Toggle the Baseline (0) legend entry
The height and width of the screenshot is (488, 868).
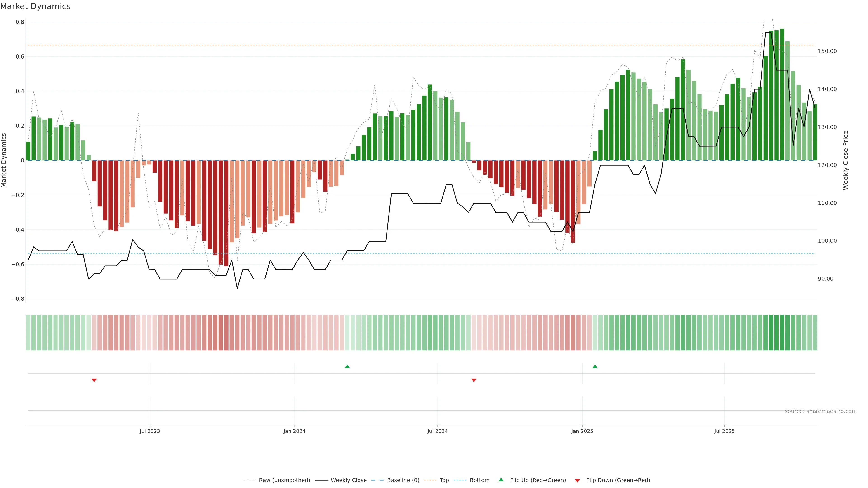pyautogui.click(x=403, y=480)
